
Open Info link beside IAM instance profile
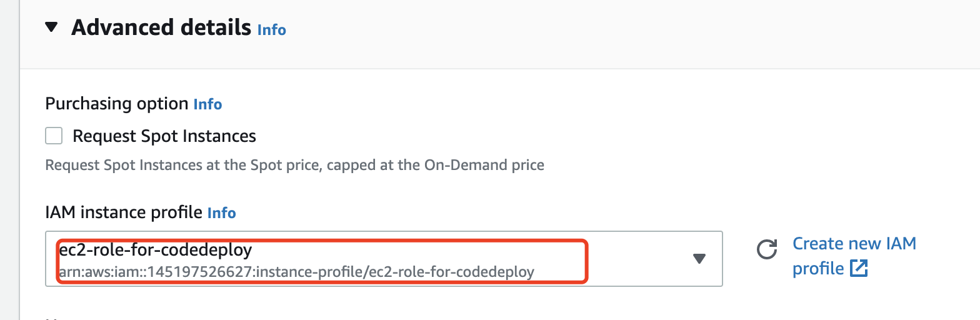[222, 213]
